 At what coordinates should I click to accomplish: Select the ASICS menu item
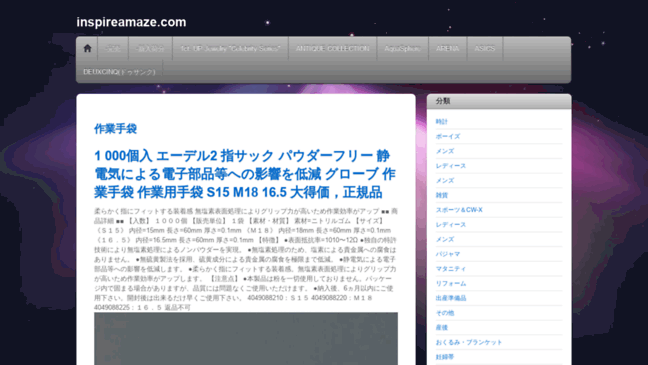(x=484, y=48)
